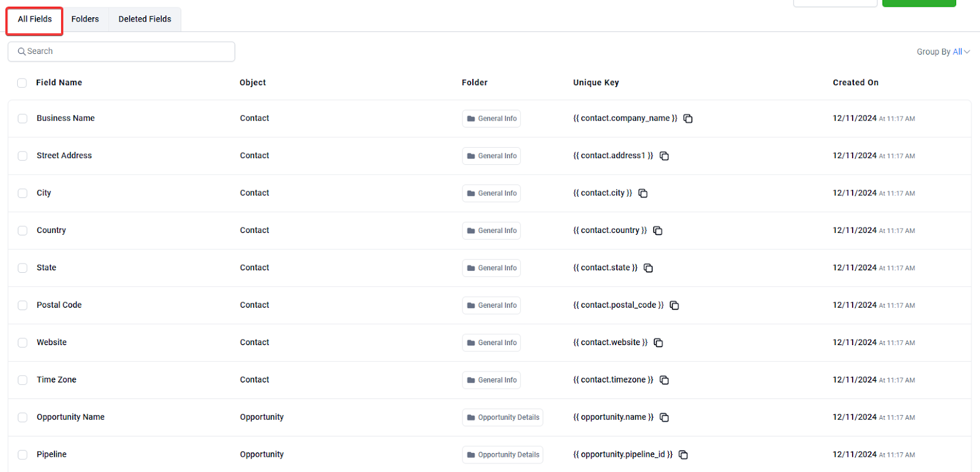Switch to the Folders tab

click(85, 19)
